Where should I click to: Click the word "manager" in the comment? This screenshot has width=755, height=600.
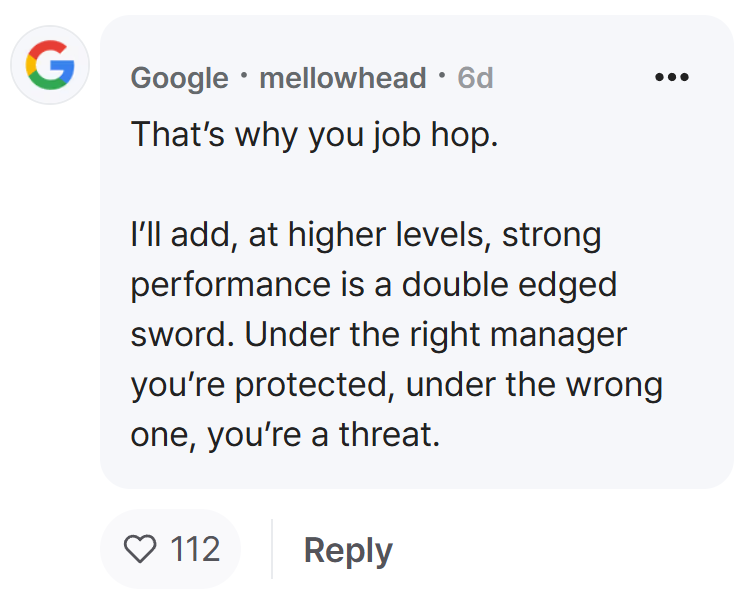tap(559, 336)
